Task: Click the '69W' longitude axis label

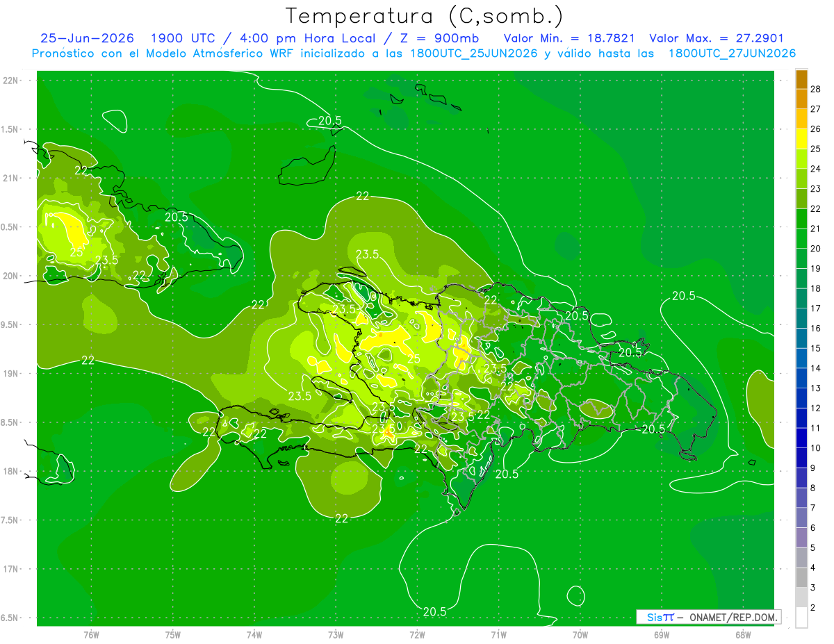Action: [662, 635]
